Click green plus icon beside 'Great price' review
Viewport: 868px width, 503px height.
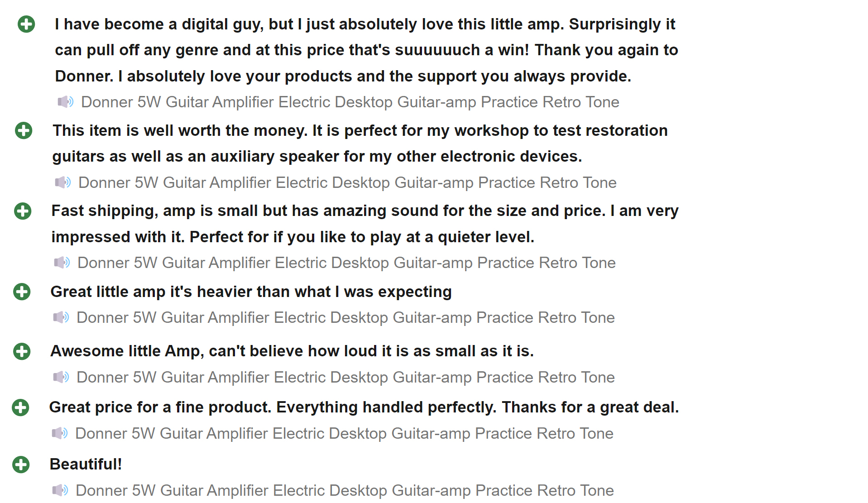pos(20,407)
